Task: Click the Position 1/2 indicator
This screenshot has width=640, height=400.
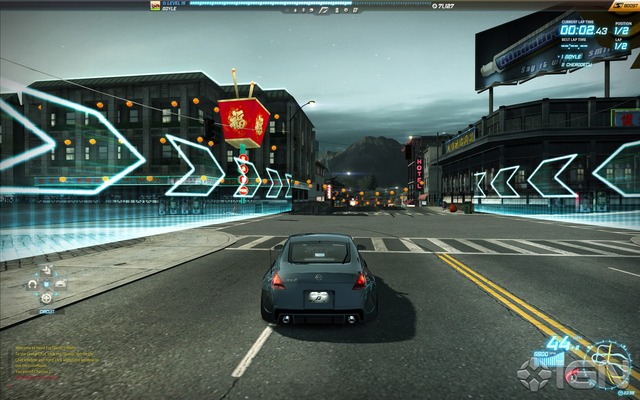Action: point(622,30)
